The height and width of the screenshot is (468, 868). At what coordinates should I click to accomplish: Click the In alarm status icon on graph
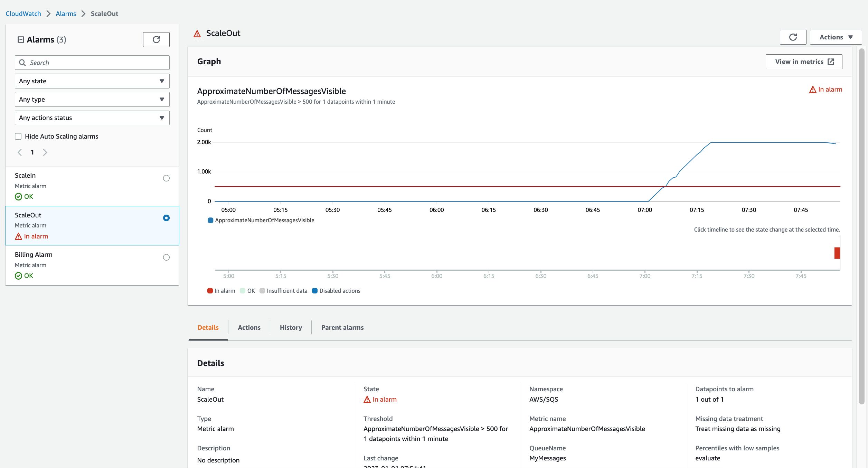tap(813, 90)
